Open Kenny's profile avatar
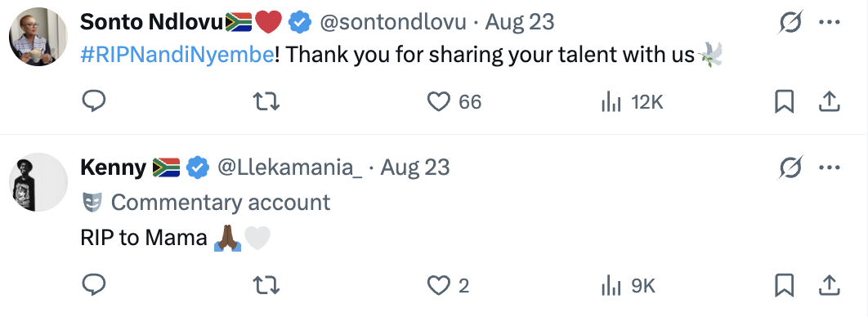The width and height of the screenshot is (868, 317). click(38, 182)
